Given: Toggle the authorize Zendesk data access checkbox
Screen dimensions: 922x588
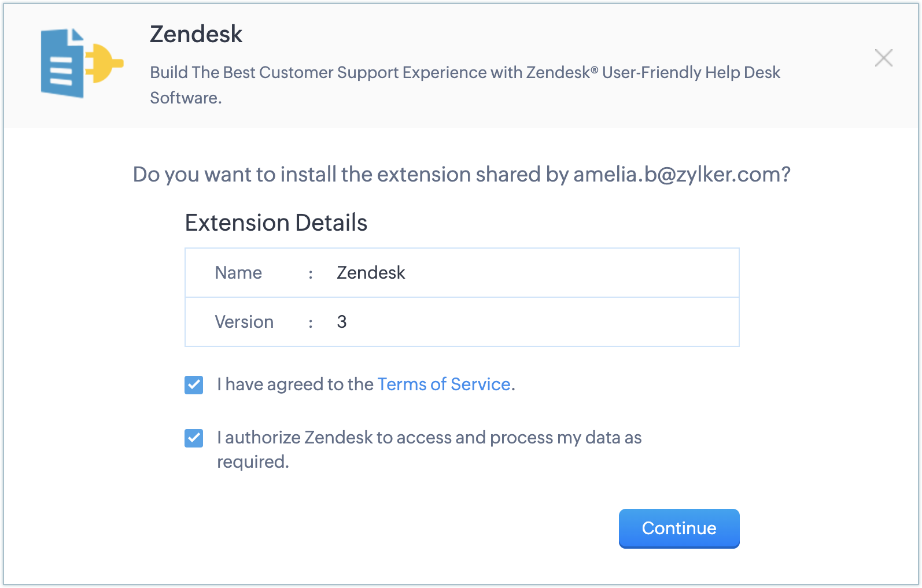Looking at the screenshot, I should coord(194,438).
